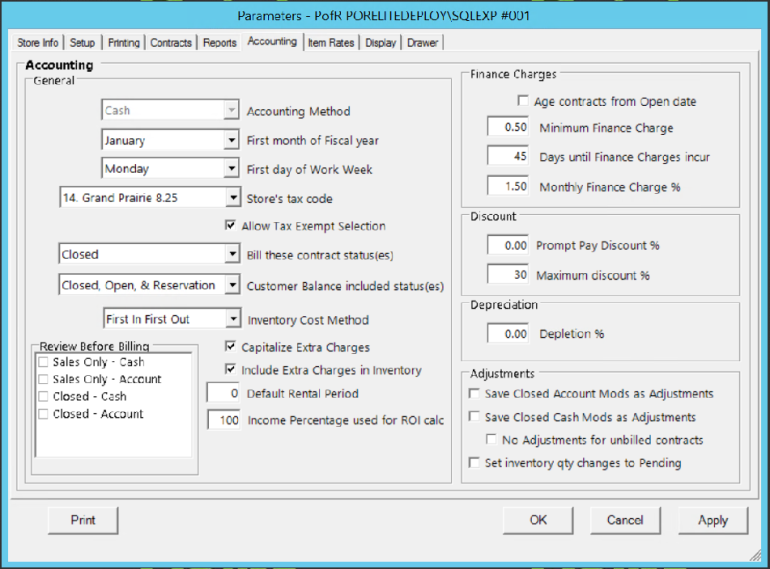The height and width of the screenshot is (569, 770).
Task: Open the Drawer tab
Action: coord(422,43)
